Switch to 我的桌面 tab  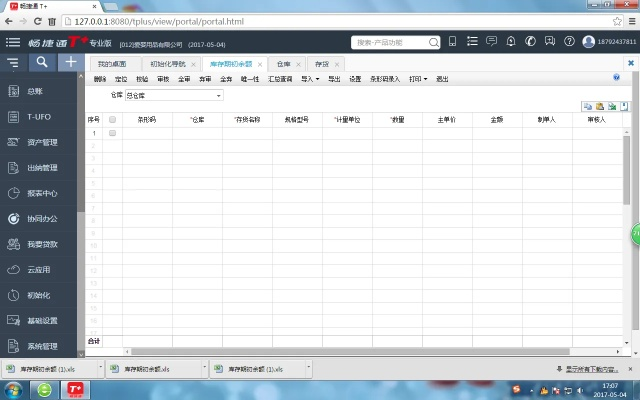tap(112, 64)
